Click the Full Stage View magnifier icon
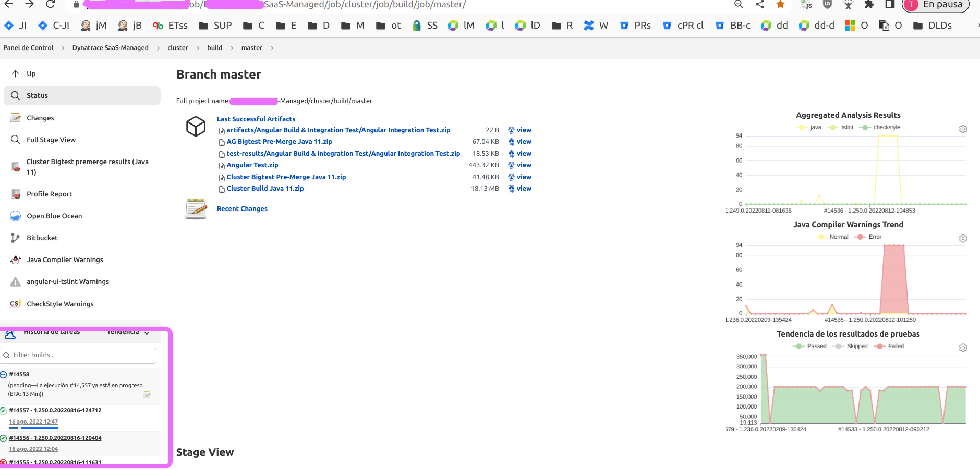Screen dimensions: 980x470 (16, 140)
